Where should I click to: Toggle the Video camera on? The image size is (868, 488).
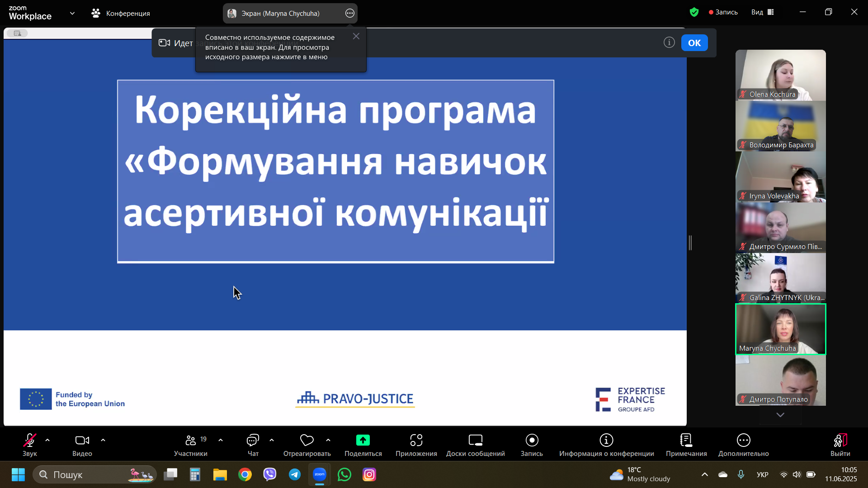pos(82,440)
